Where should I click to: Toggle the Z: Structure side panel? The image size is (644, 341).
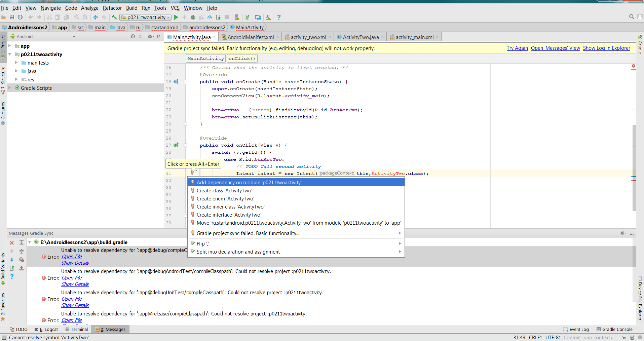click(3, 80)
